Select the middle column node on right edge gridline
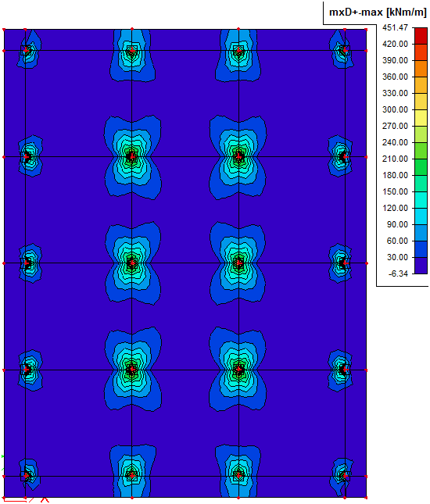This screenshot has width=430, height=504. [x=345, y=263]
